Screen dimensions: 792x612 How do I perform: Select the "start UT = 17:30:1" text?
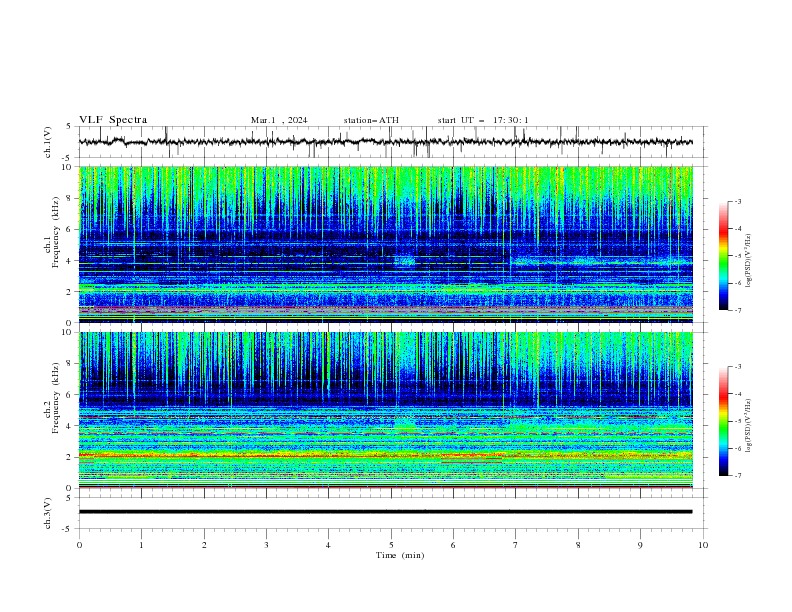click(x=483, y=120)
